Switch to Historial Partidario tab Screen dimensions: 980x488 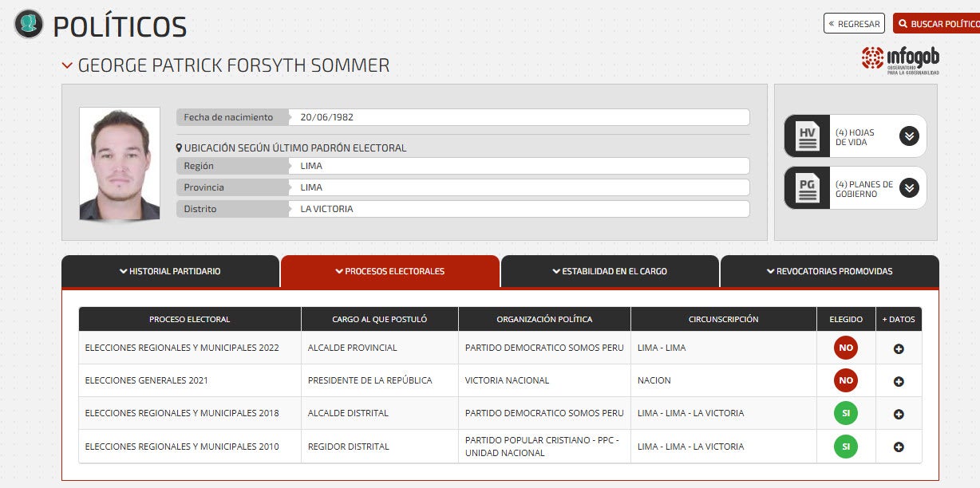[x=170, y=271]
